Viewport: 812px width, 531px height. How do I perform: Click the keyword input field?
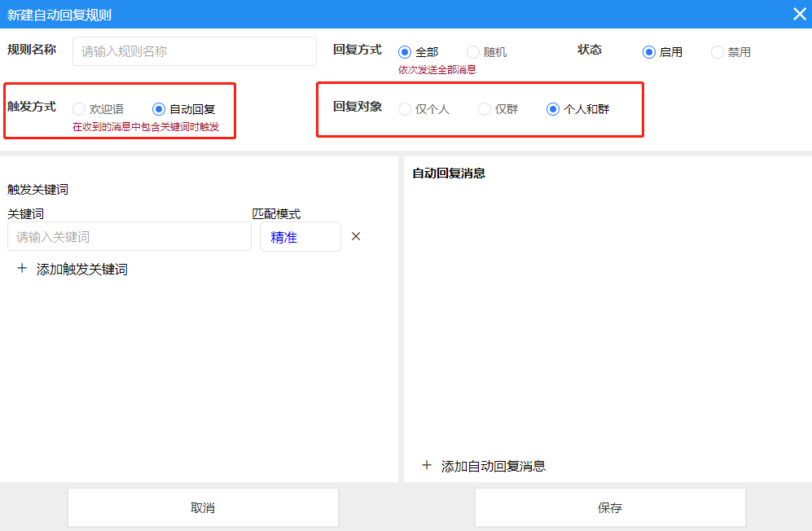click(x=129, y=236)
